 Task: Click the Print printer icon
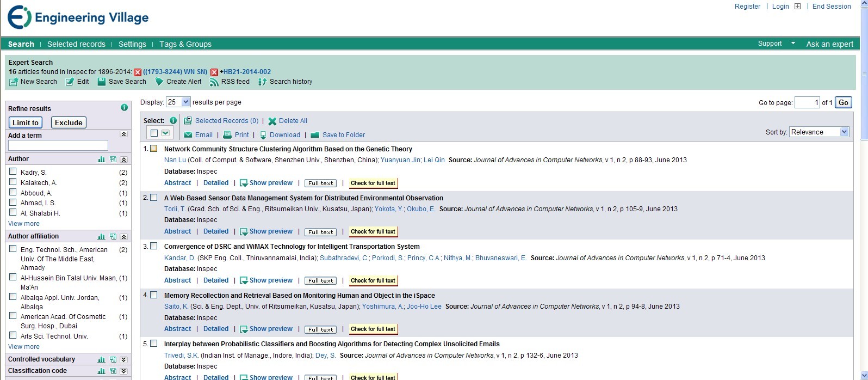(x=227, y=135)
